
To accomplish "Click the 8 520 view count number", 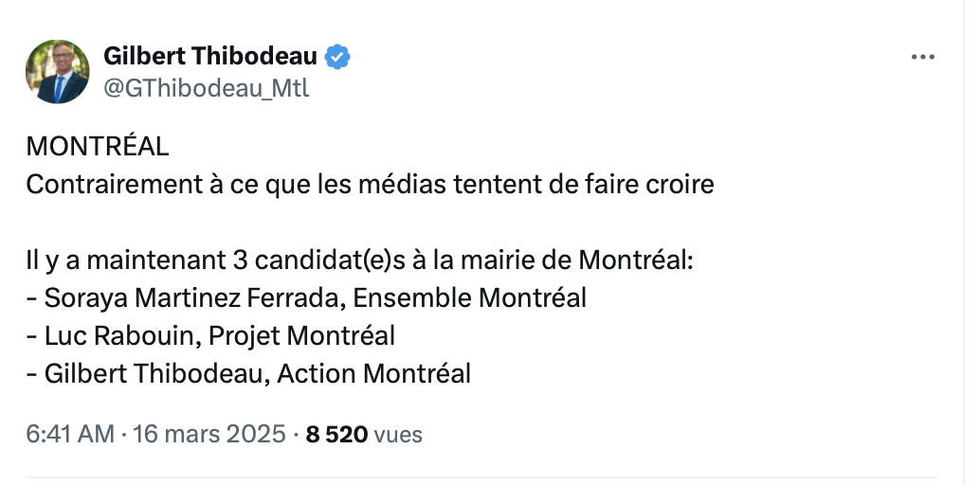I will pos(336,434).
